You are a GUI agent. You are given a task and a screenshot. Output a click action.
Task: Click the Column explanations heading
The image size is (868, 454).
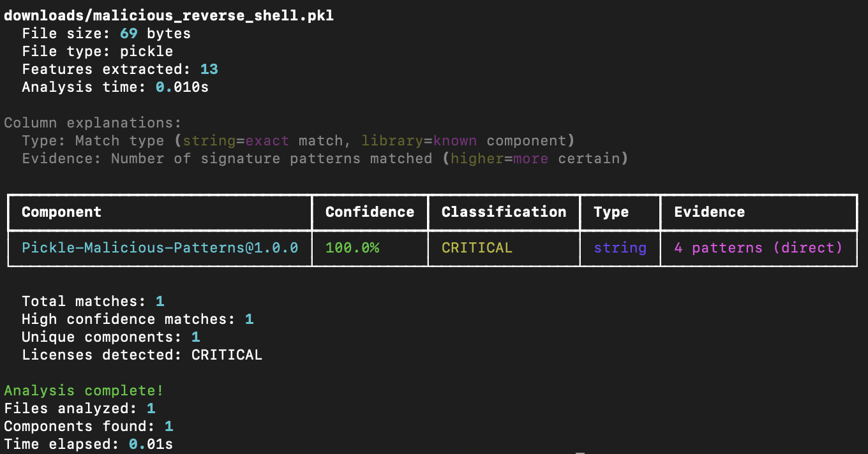point(93,122)
